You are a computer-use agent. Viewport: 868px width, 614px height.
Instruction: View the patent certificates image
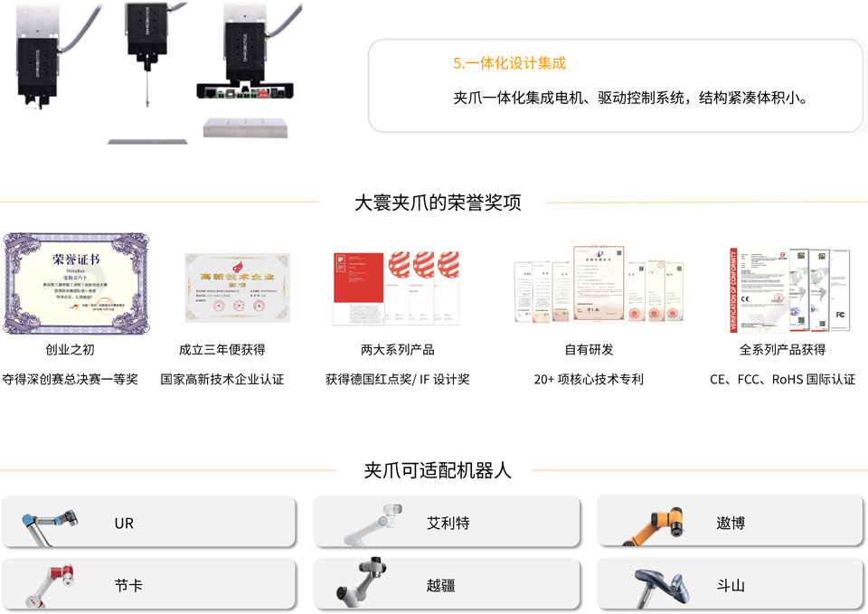(x=599, y=282)
